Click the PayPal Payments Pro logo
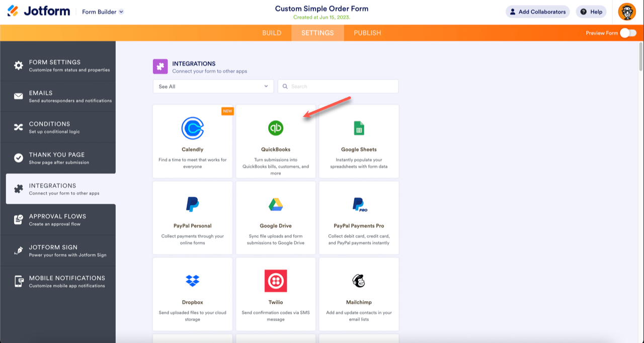 (x=359, y=204)
